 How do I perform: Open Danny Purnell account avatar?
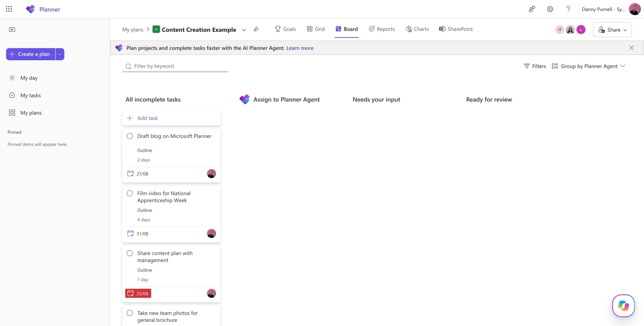pyautogui.click(x=635, y=9)
